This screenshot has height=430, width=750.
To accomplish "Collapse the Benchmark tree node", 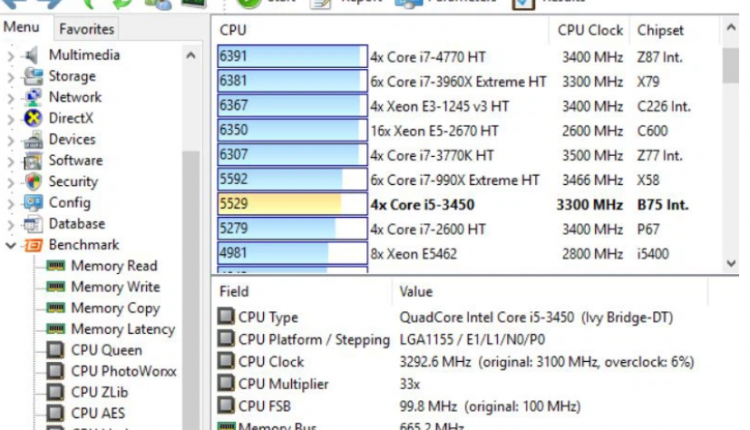I will click(x=10, y=245).
